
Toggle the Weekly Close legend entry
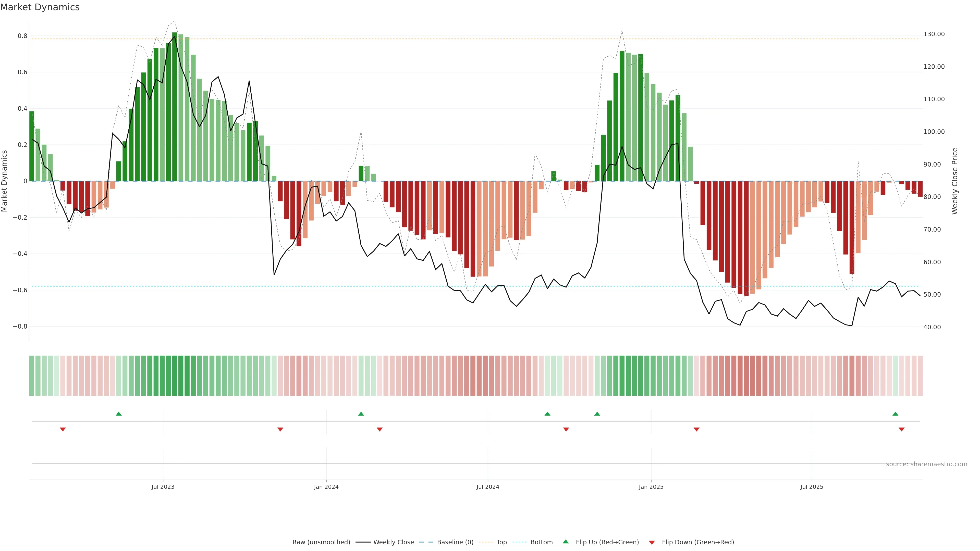click(x=393, y=542)
